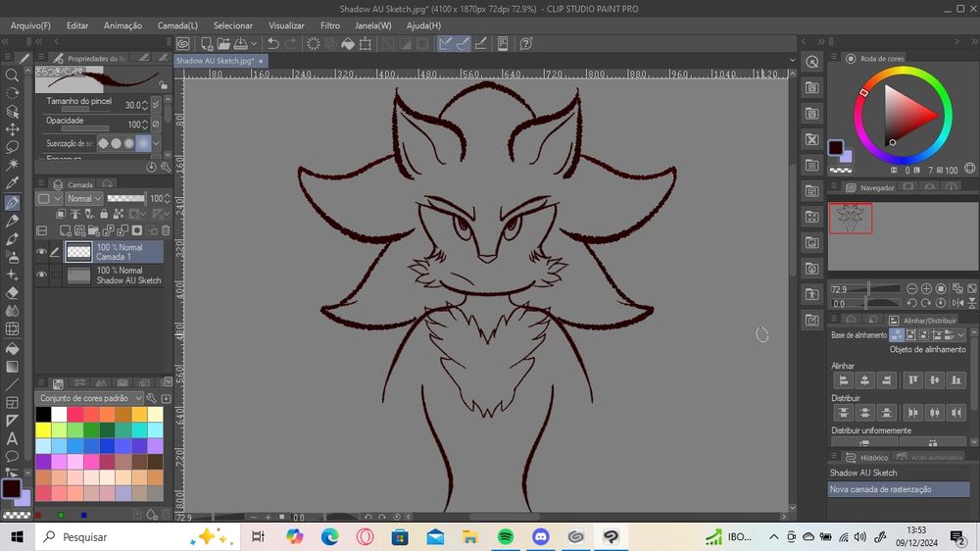The height and width of the screenshot is (551, 980).
Task: Pick the Lasso selection tool
Action: coord(12,147)
